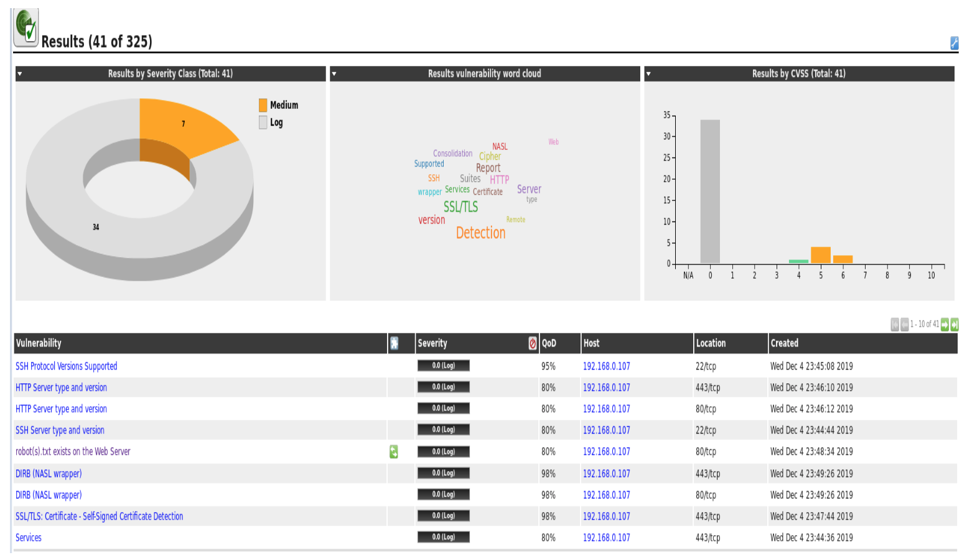The height and width of the screenshot is (560, 967).
Task: Open HTTP Server type and version on 80/tcp
Action: 61,409
